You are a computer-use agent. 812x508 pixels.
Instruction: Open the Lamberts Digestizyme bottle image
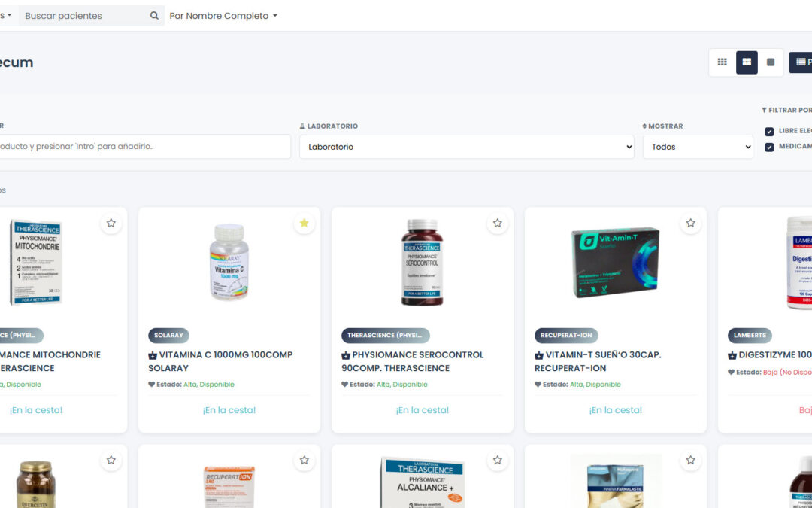[x=799, y=263]
